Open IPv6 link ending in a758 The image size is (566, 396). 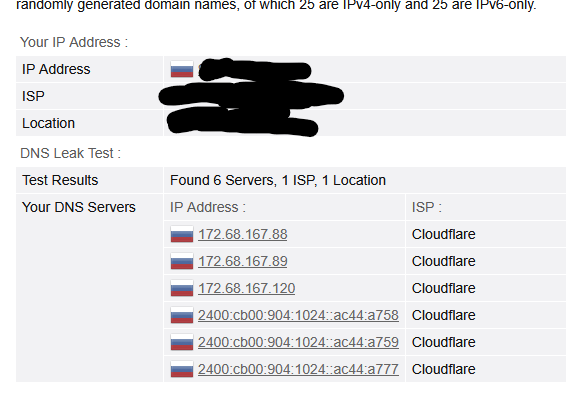pos(298,316)
